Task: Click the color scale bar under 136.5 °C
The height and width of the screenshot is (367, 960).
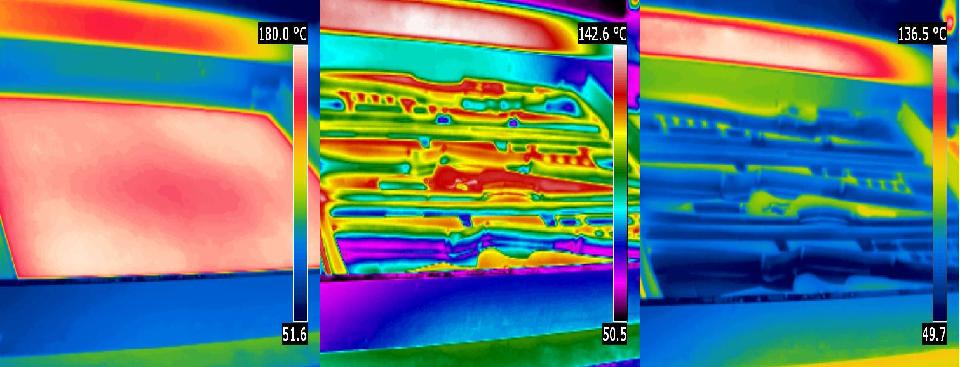Action: click(940, 183)
